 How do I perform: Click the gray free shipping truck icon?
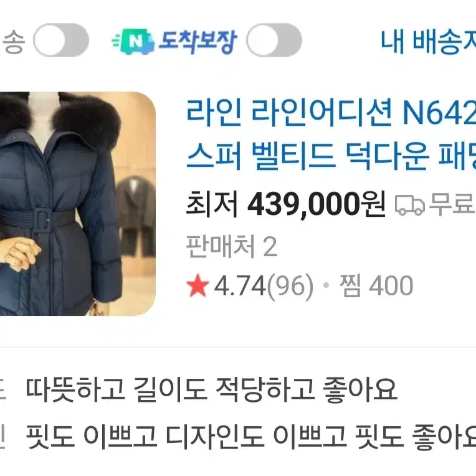tap(410, 205)
